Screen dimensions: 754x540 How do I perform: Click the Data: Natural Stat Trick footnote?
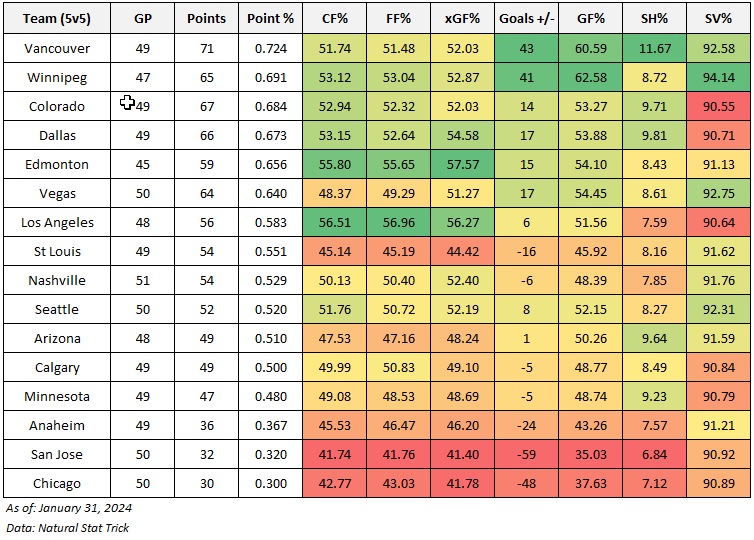(x=68, y=527)
